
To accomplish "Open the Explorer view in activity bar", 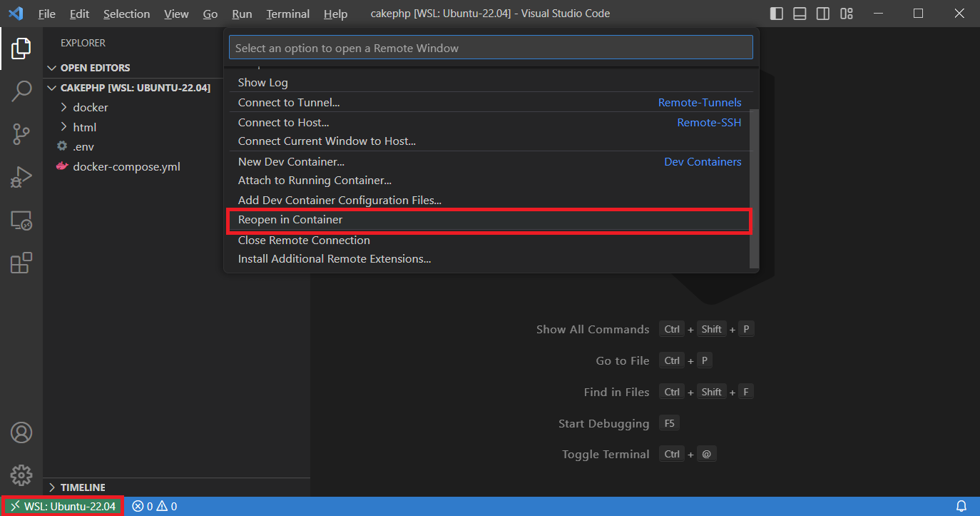I will click(x=21, y=49).
